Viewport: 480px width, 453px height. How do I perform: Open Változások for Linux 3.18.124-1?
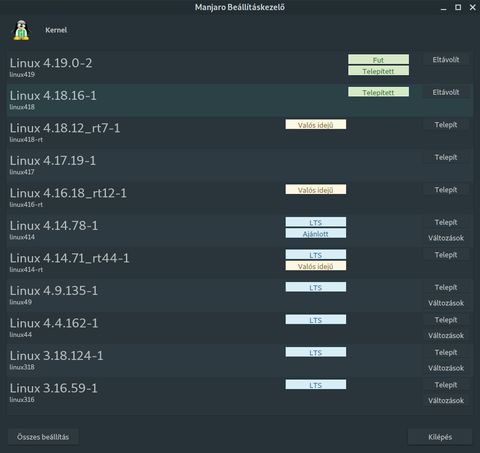pos(446,368)
